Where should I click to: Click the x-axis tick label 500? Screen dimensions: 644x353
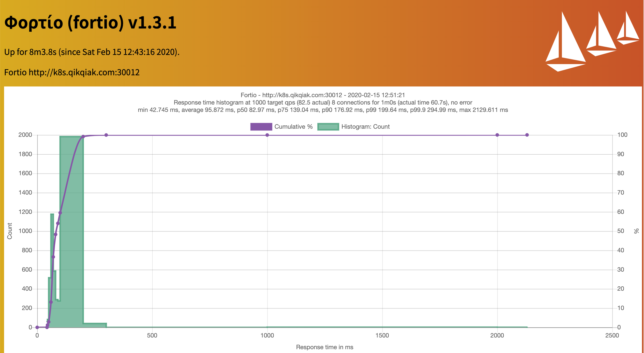click(152, 335)
